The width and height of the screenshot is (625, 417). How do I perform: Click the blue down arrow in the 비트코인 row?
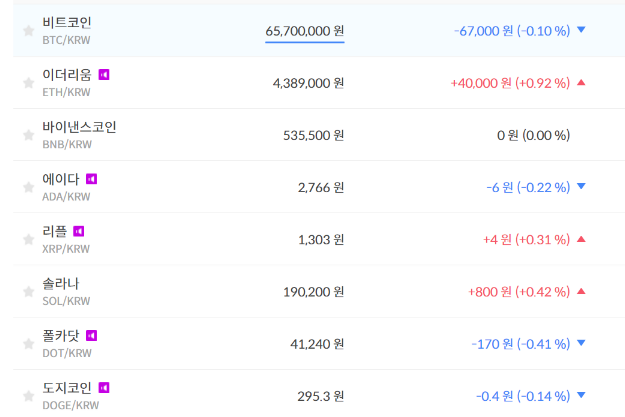(581, 30)
